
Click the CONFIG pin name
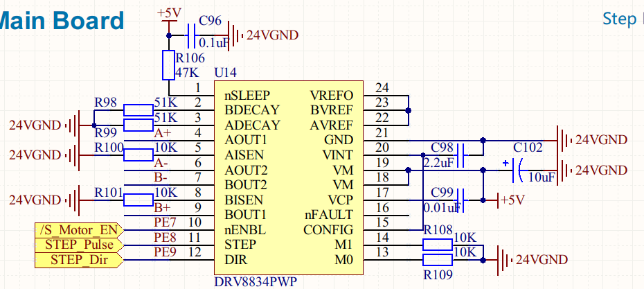click(328, 230)
